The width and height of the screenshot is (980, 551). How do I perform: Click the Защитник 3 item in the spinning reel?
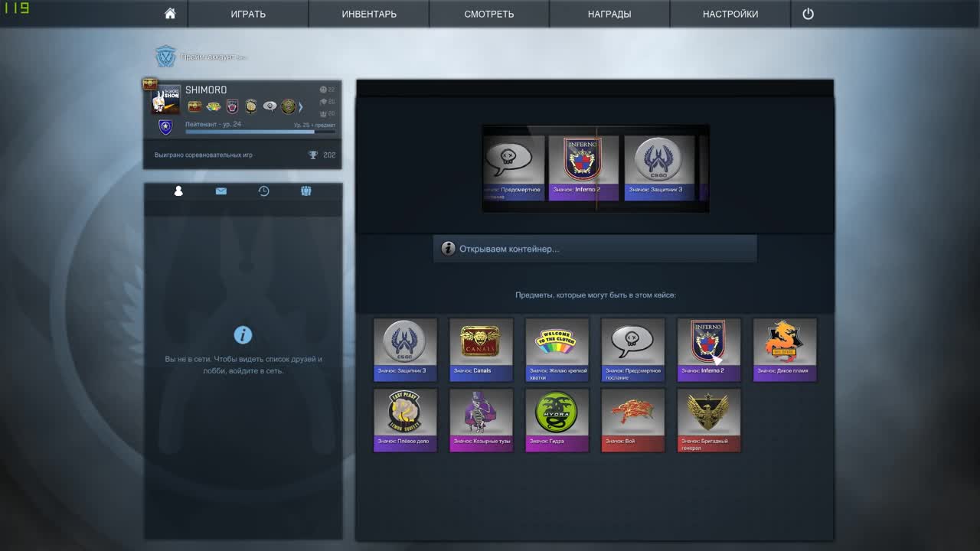[x=658, y=168]
